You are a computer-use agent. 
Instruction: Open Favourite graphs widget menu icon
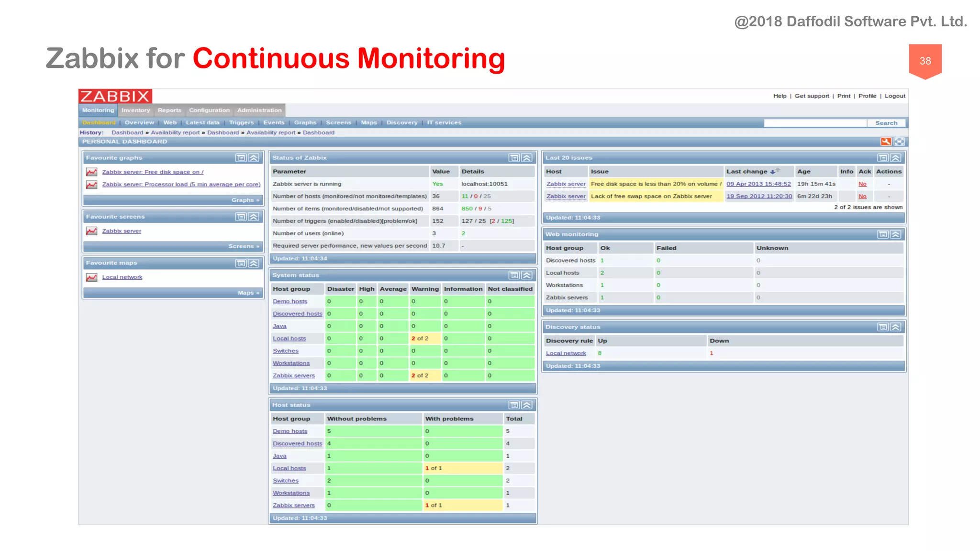click(x=241, y=158)
